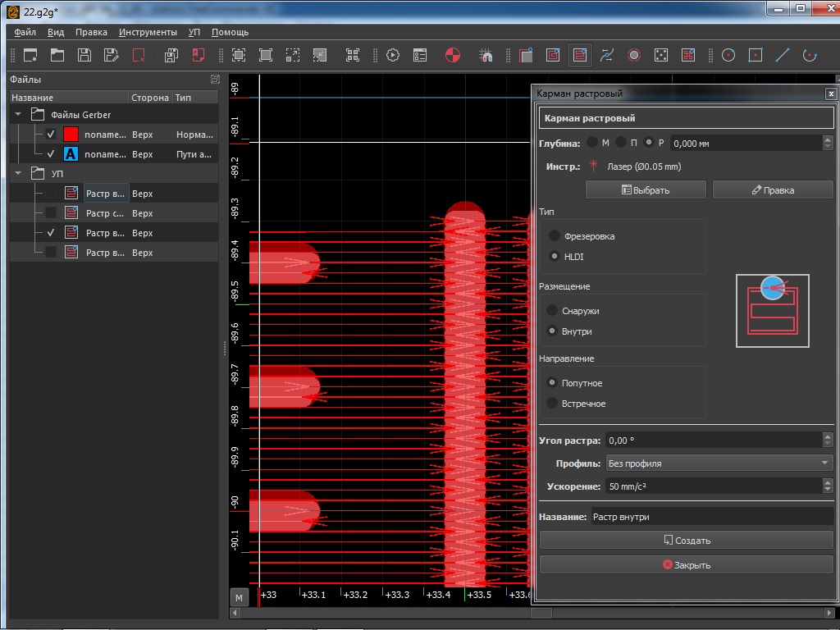Collapse the Файлы Gerber tree node
This screenshot has height=630, width=840.
point(18,115)
